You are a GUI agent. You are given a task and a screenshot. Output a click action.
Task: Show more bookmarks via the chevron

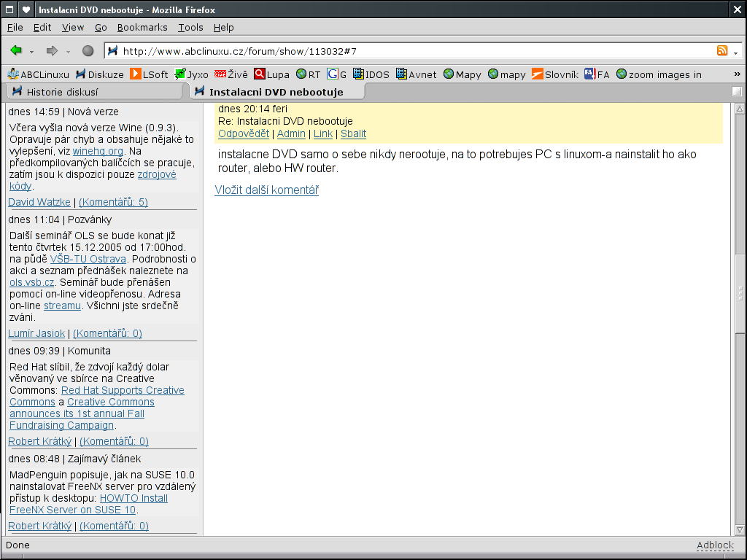737,74
